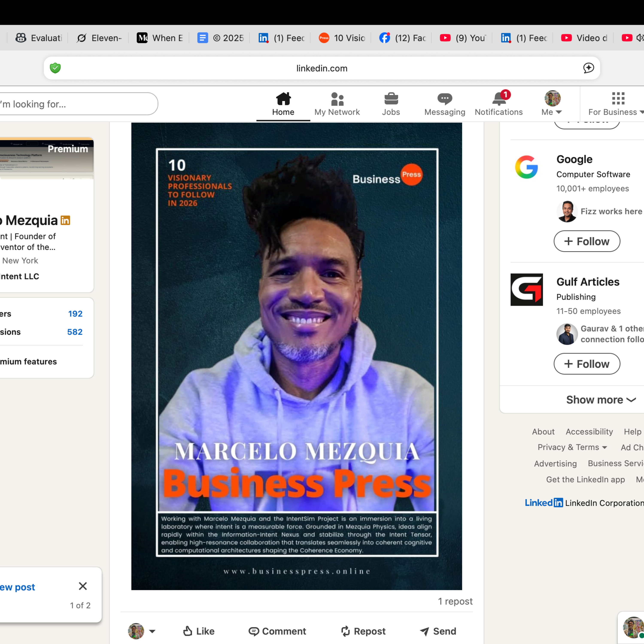The height and width of the screenshot is (644, 644).
Task: Click the LinkedIn logo in the footer
Action: pyautogui.click(x=544, y=503)
